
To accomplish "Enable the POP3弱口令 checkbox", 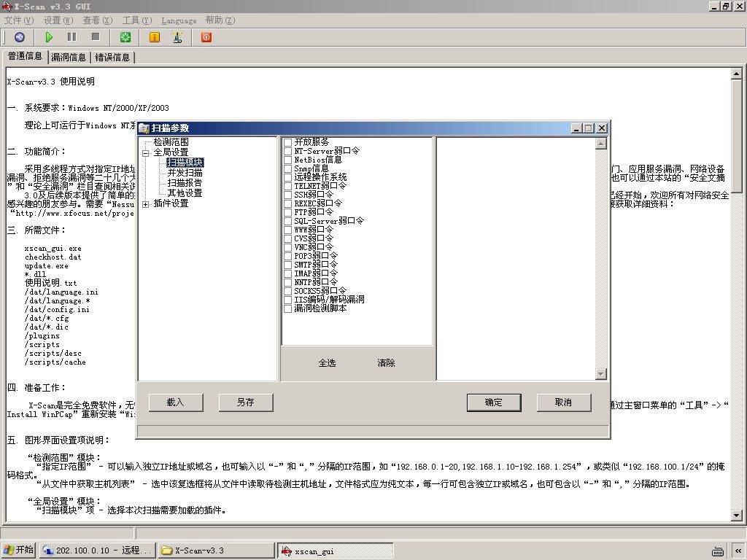I will (287, 256).
